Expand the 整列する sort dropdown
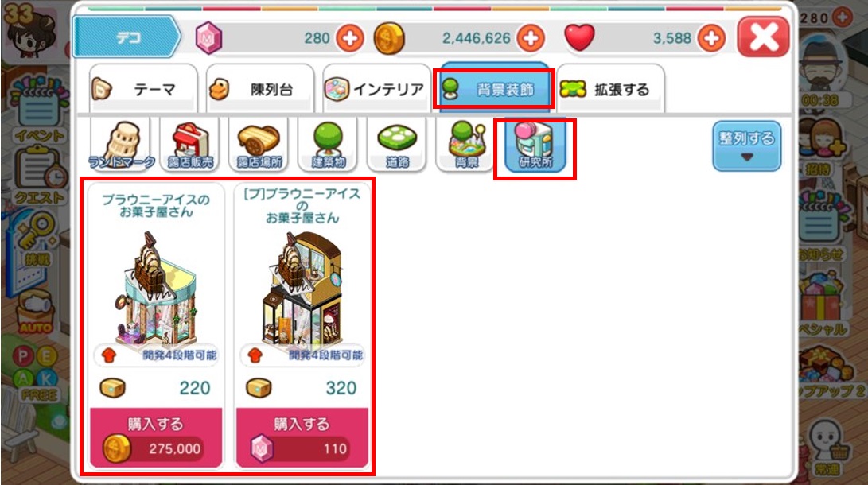 point(747,146)
